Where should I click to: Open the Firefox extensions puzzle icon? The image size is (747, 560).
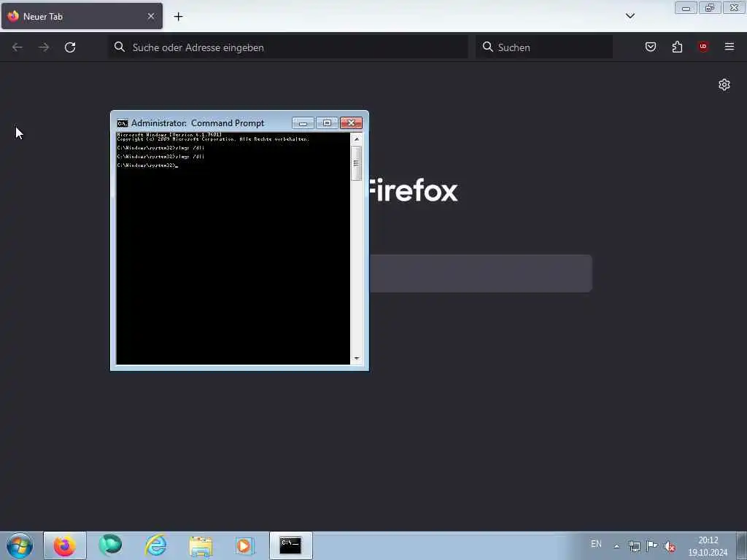click(677, 47)
